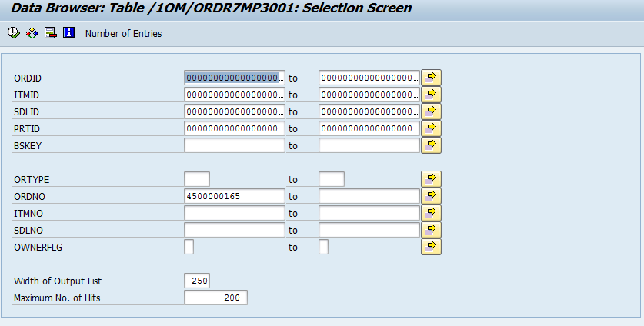Open multiple selection for SDLNO
644x326 pixels.
click(x=431, y=230)
